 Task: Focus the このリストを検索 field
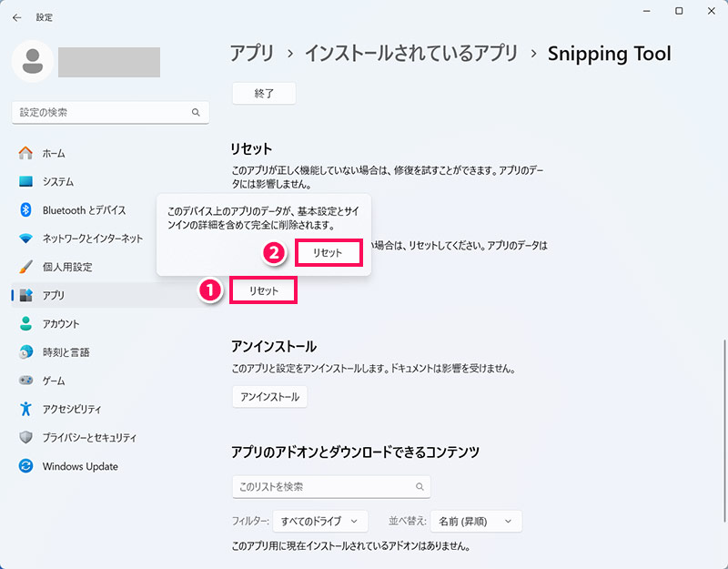tap(331, 487)
